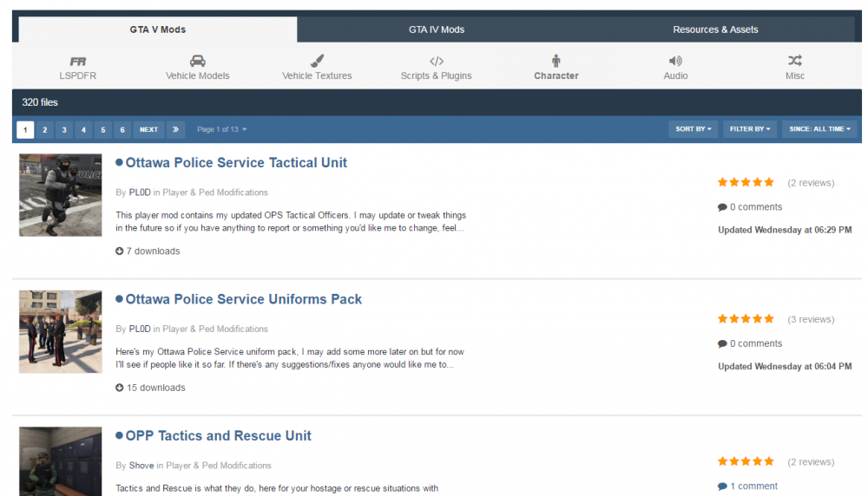Click 'Updated Wednesday at 06:04 PM'
This screenshot has width=868, height=496.
785,367
